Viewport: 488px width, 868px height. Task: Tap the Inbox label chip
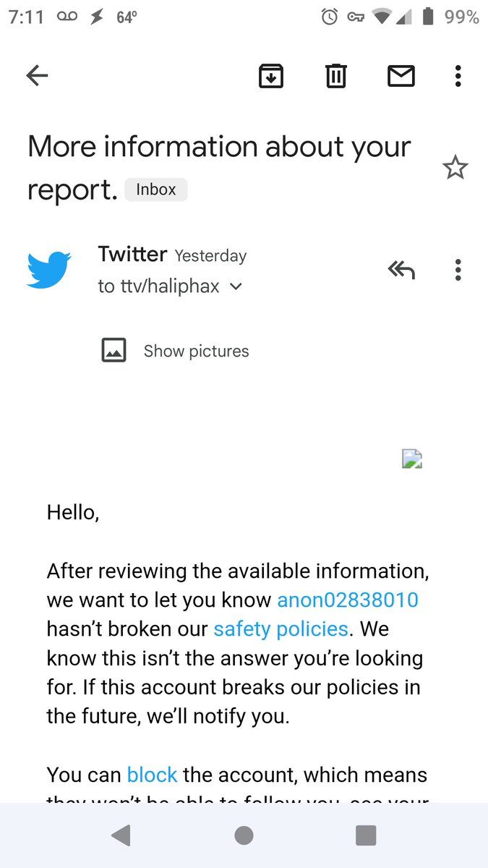(x=156, y=190)
